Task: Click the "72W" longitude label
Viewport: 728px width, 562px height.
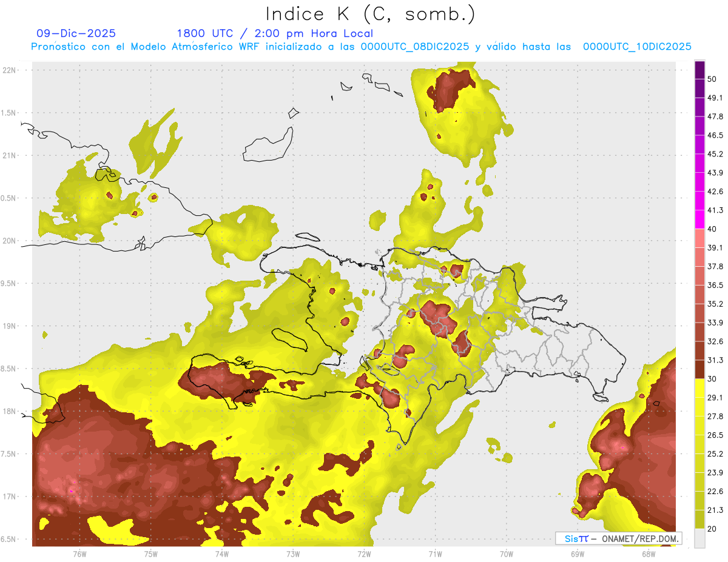Action: point(364,554)
